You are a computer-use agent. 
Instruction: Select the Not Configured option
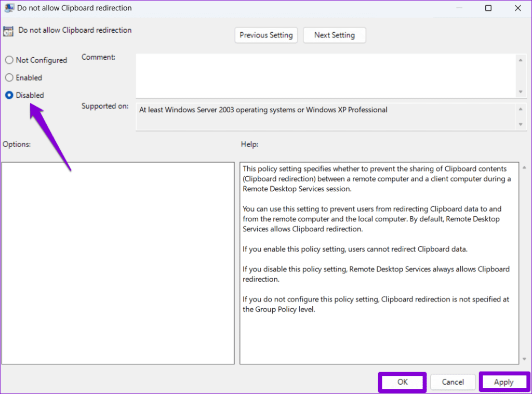pyautogui.click(x=8, y=60)
